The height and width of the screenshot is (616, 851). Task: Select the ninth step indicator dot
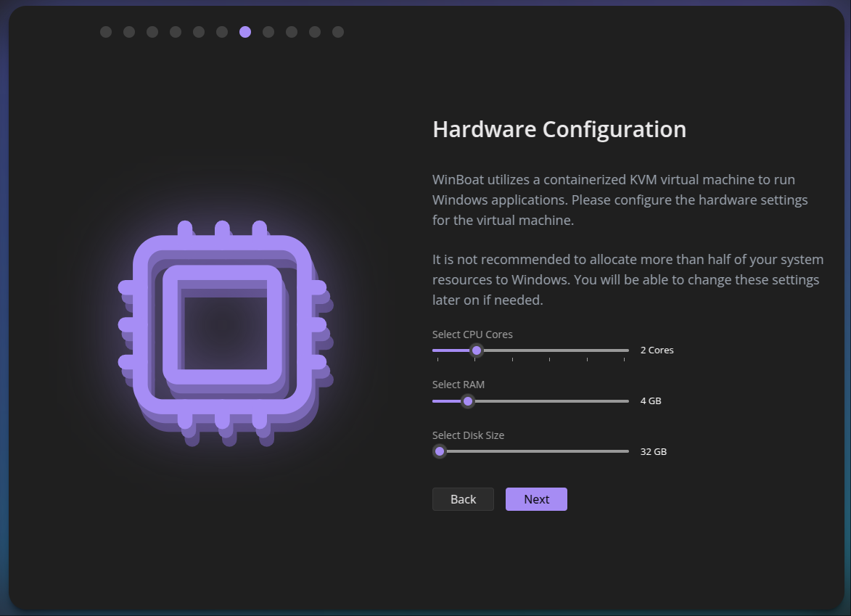292,32
